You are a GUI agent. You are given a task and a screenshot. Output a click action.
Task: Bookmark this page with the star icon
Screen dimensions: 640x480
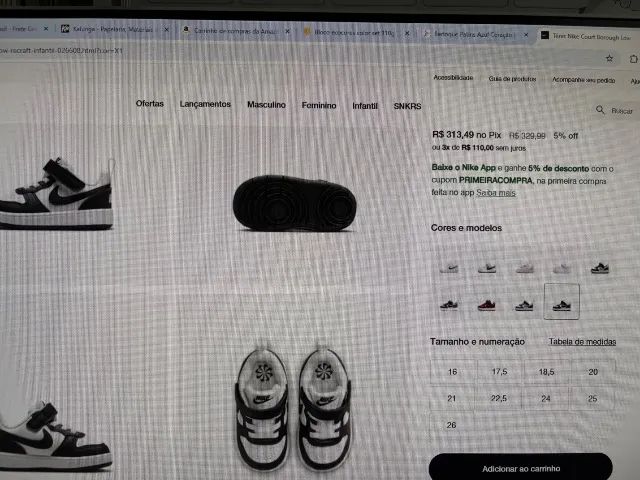click(609, 58)
